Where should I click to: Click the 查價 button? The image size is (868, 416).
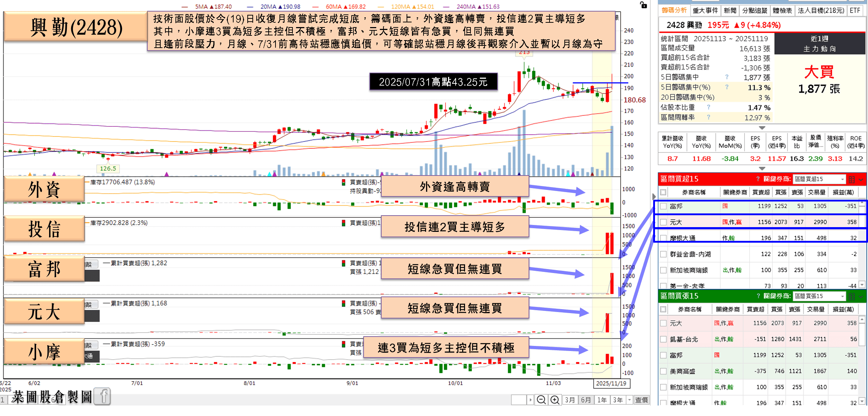click(x=642, y=400)
